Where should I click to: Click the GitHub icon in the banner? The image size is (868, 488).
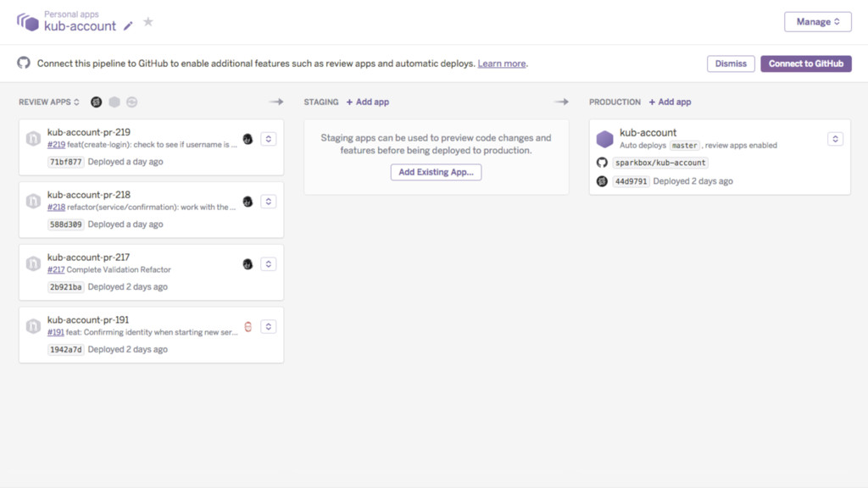[x=24, y=64]
